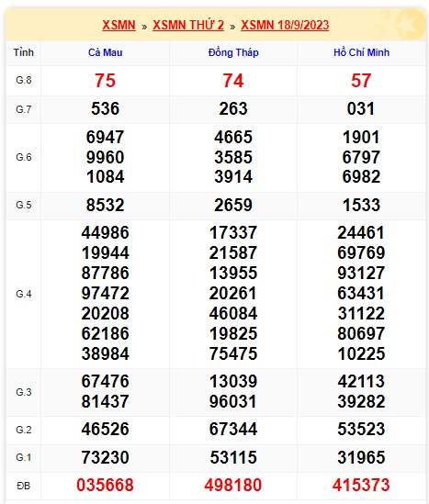Open the XSMN THỨ 2 link
The width and height of the screenshot is (429, 504).
188,25
